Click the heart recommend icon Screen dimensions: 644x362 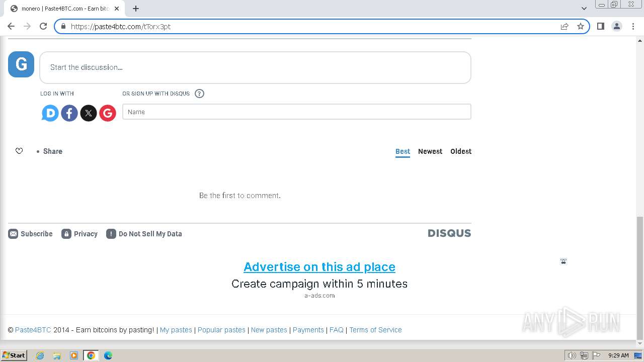coord(19,151)
